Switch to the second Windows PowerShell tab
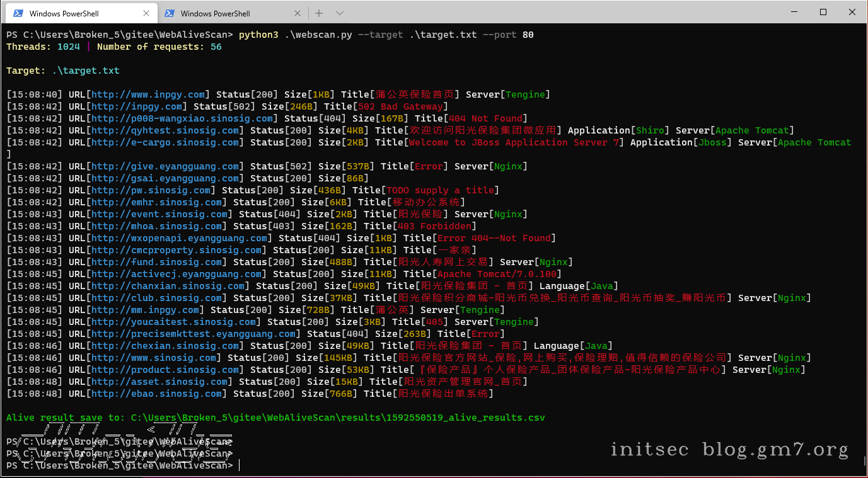 (215, 13)
